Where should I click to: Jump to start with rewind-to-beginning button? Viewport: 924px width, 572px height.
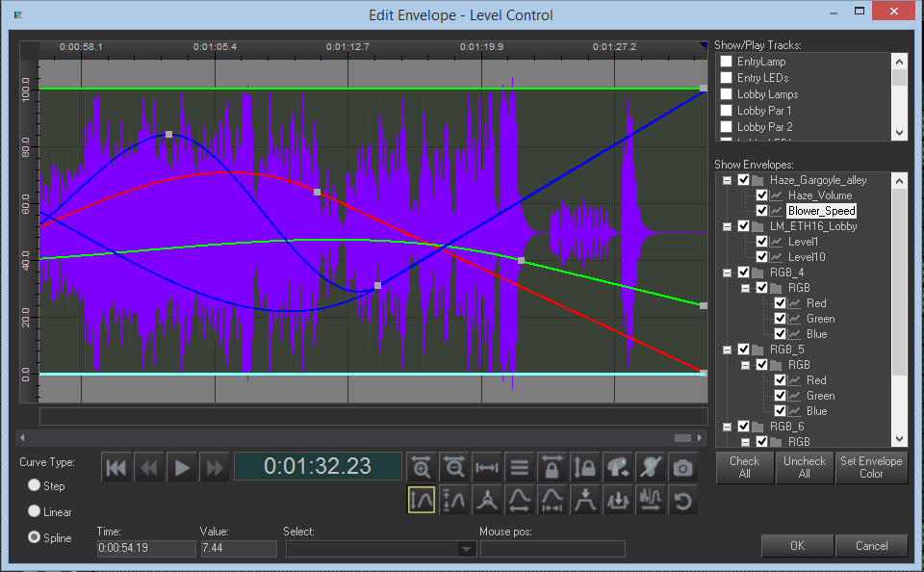tap(116, 468)
